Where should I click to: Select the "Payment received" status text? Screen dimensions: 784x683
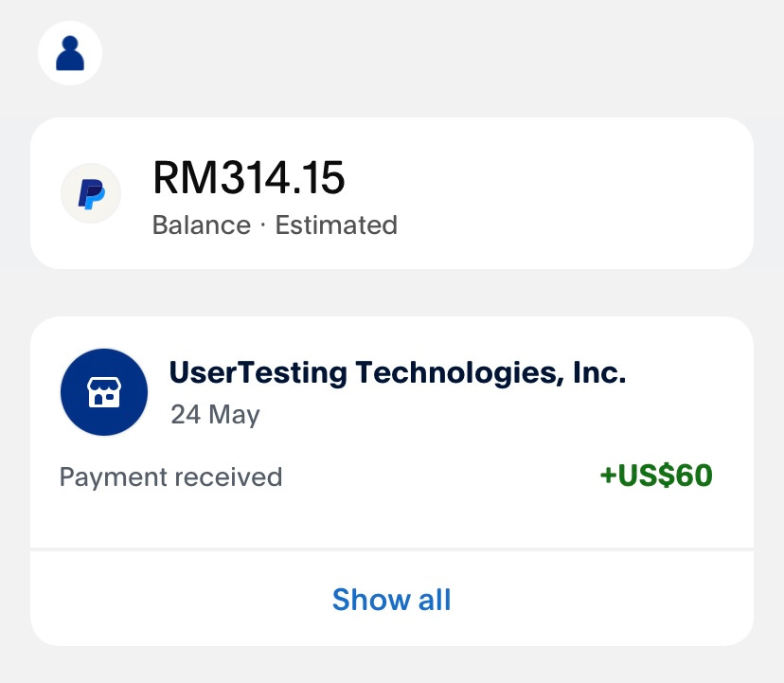[x=171, y=476]
